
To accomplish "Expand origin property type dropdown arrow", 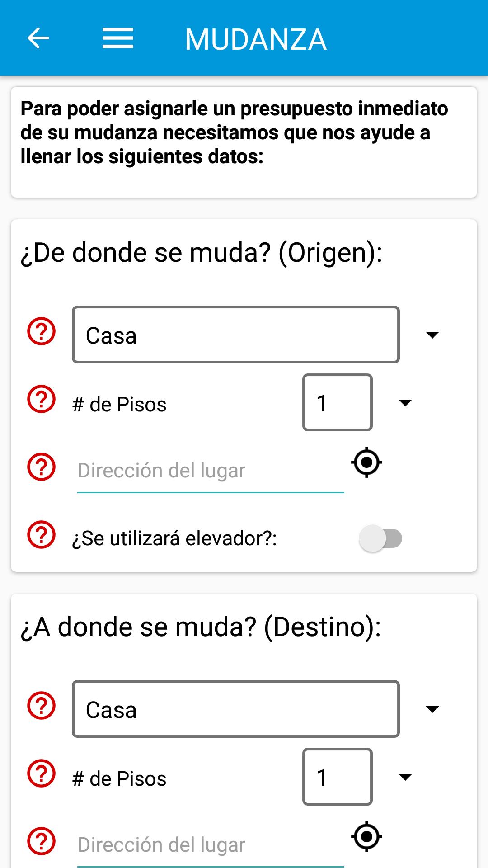I will click(432, 335).
